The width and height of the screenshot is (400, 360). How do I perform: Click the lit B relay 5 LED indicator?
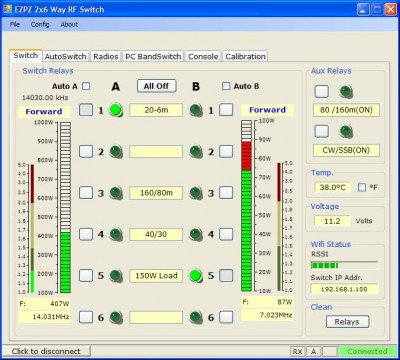[x=196, y=276]
